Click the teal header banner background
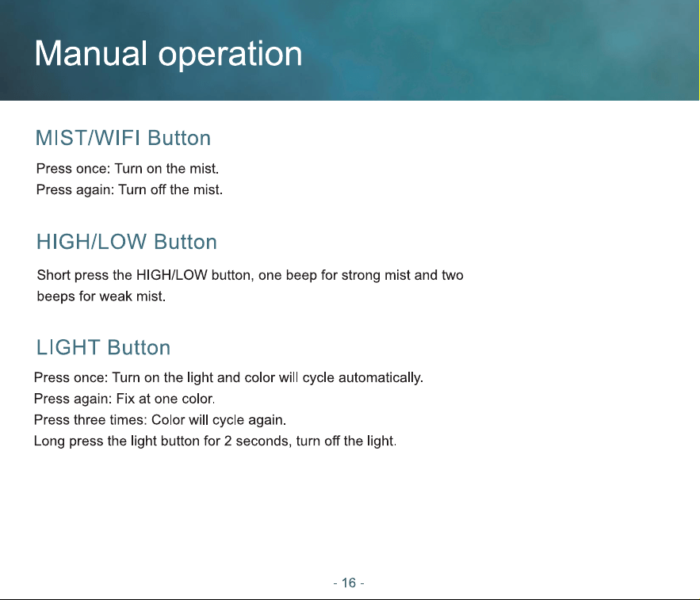 pos(491,50)
